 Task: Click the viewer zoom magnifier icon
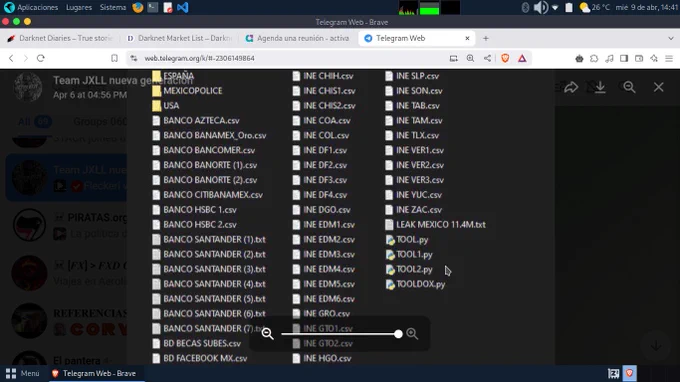(629, 87)
